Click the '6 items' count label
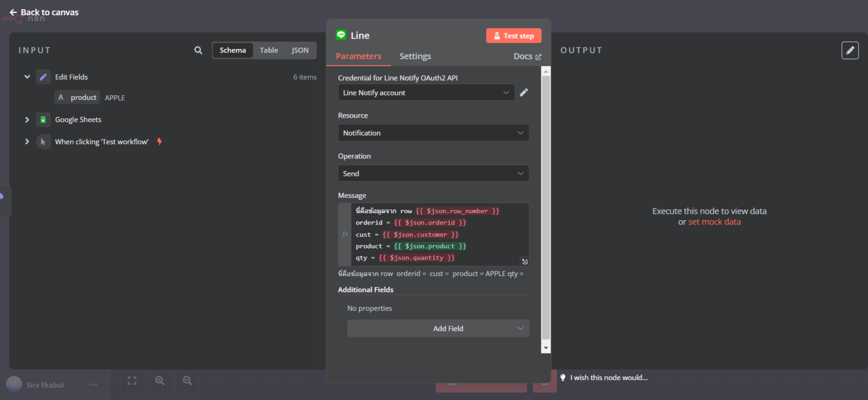This screenshot has width=868, height=400. point(305,77)
